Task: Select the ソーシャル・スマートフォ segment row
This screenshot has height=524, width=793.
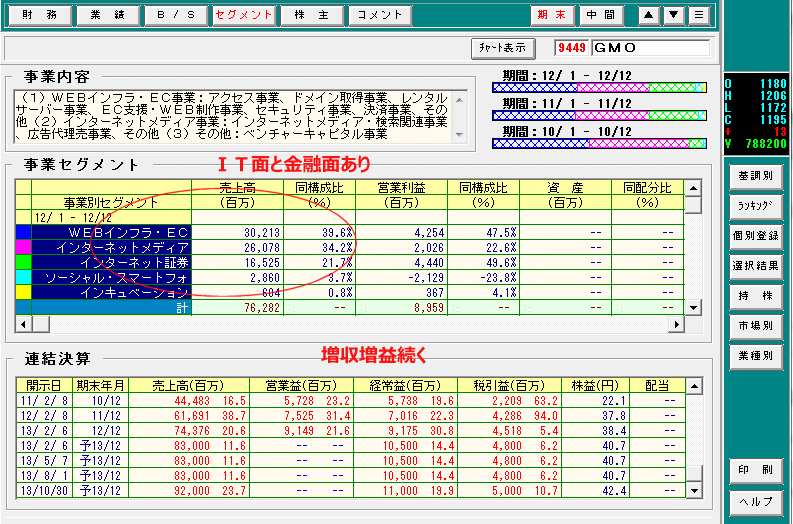Action: click(x=349, y=277)
